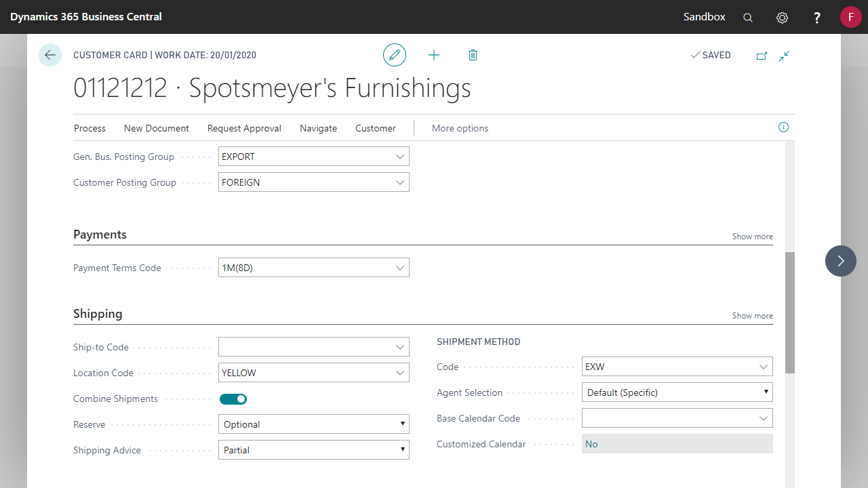Open card in new window icon
The width and height of the screenshot is (868, 488).
[x=762, y=56]
